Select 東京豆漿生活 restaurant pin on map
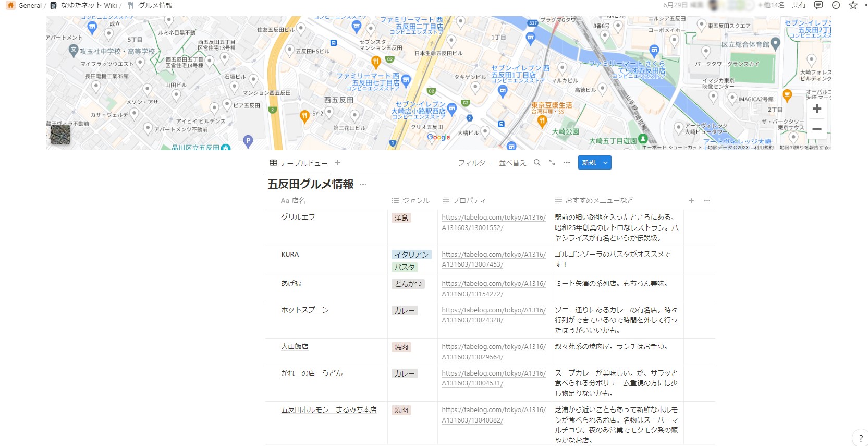 (542, 122)
